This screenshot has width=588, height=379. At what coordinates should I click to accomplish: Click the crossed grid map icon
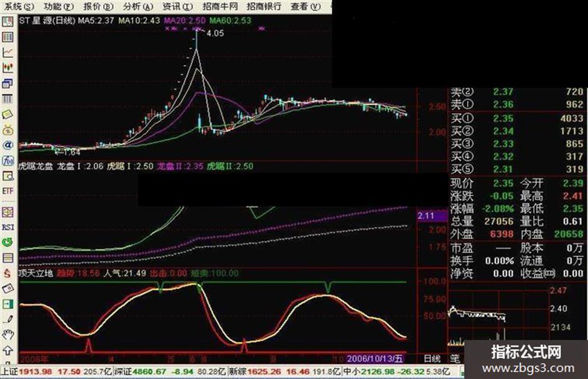[8, 212]
